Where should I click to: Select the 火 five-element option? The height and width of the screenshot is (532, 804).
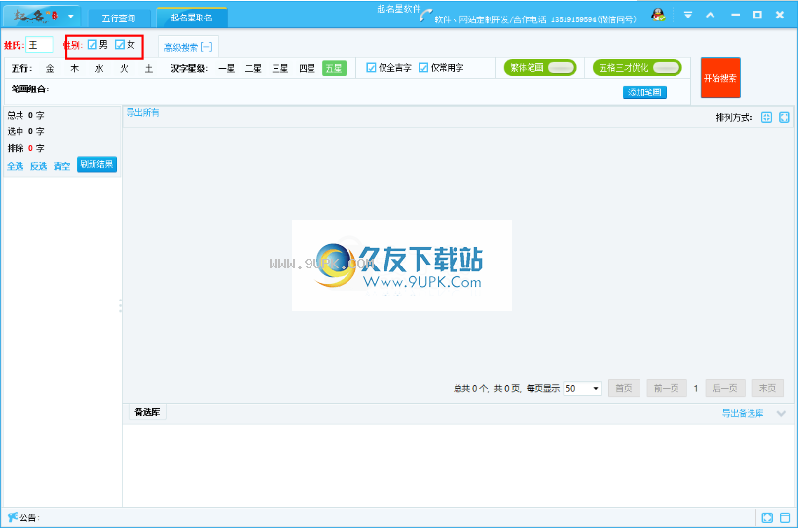[124, 68]
